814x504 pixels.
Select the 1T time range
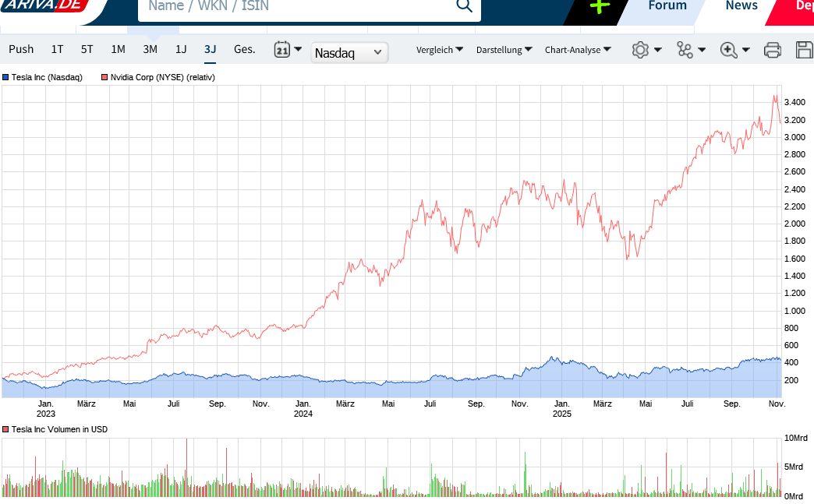pyautogui.click(x=57, y=49)
